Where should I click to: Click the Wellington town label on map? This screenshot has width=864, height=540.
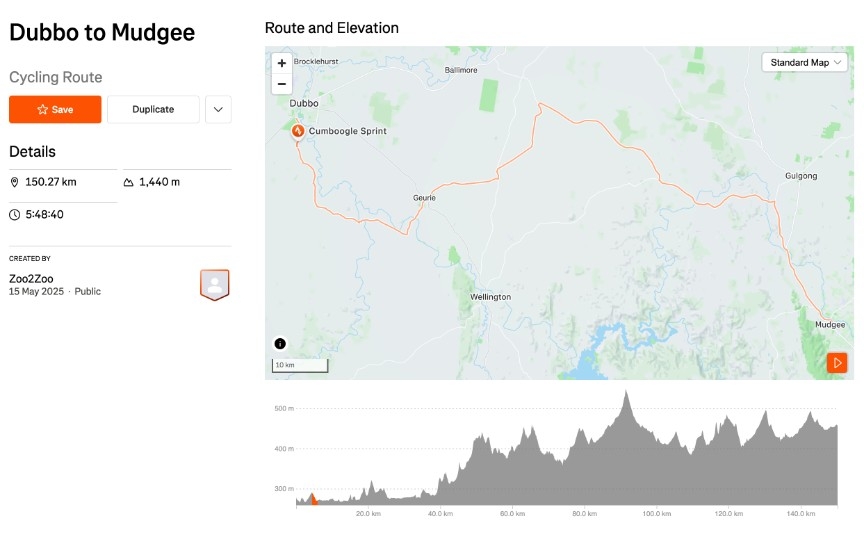[490, 297]
